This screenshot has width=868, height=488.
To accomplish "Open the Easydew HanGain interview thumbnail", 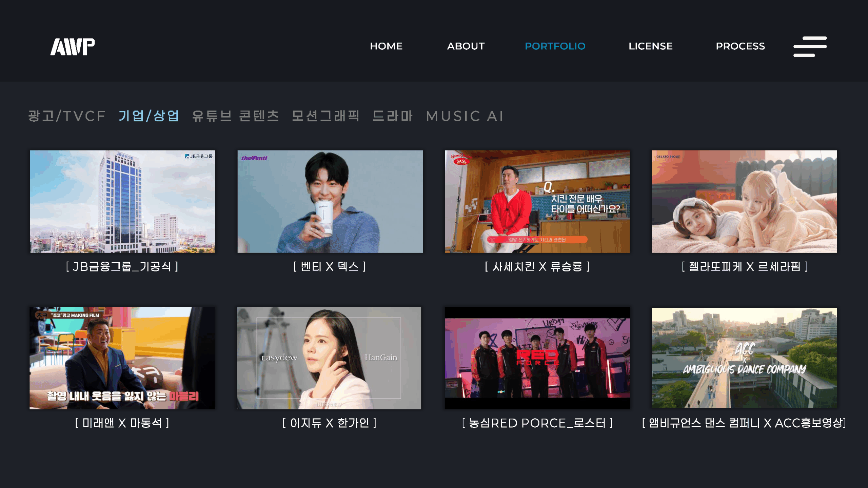I will coord(329,358).
